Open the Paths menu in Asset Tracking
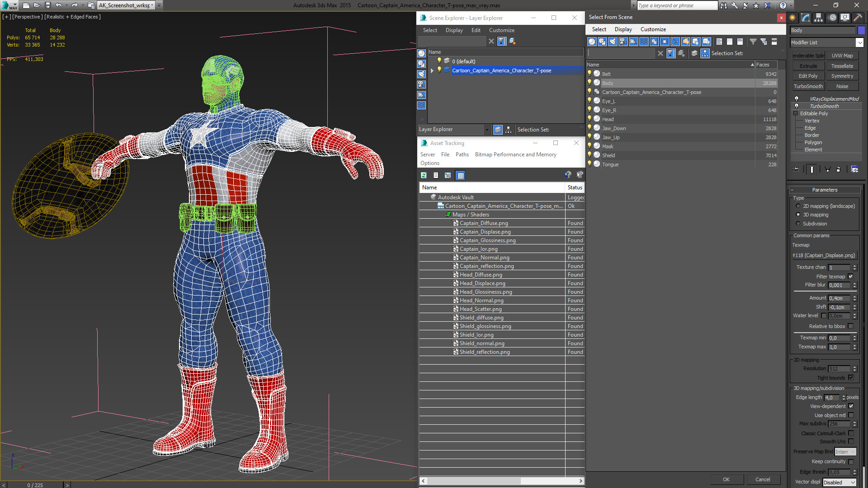This screenshot has height=488, width=868. [462, 155]
